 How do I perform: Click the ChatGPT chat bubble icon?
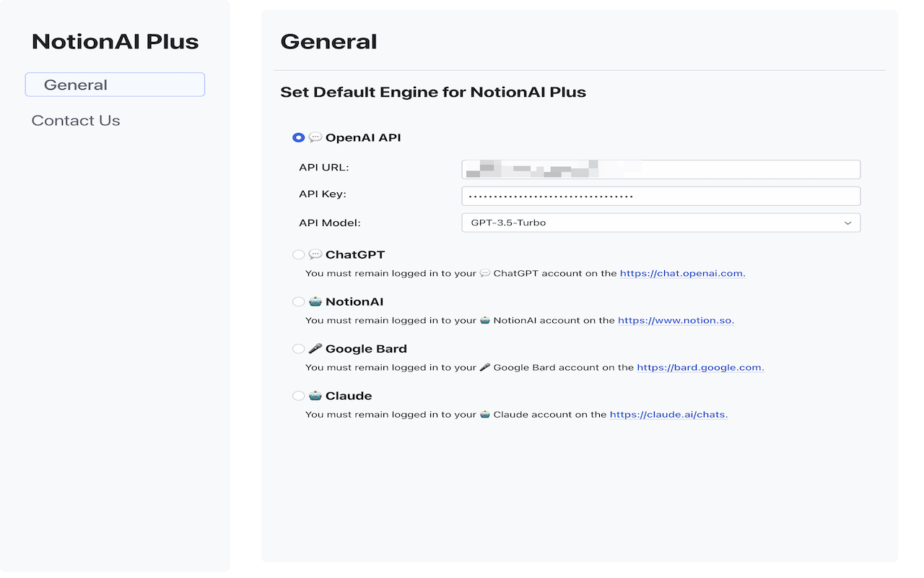tap(315, 254)
